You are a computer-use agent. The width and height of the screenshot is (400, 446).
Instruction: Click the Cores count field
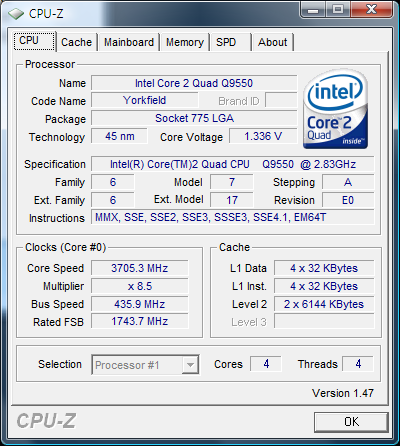point(266,364)
